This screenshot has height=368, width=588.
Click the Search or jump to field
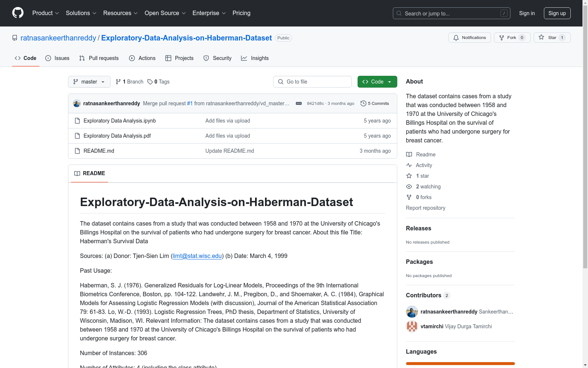(x=452, y=13)
